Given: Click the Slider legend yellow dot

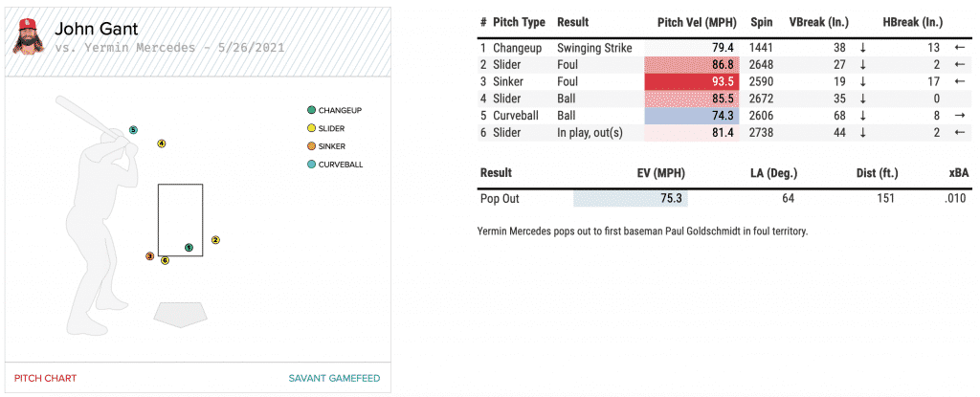Looking at the screenshot, I should (311, 128).
